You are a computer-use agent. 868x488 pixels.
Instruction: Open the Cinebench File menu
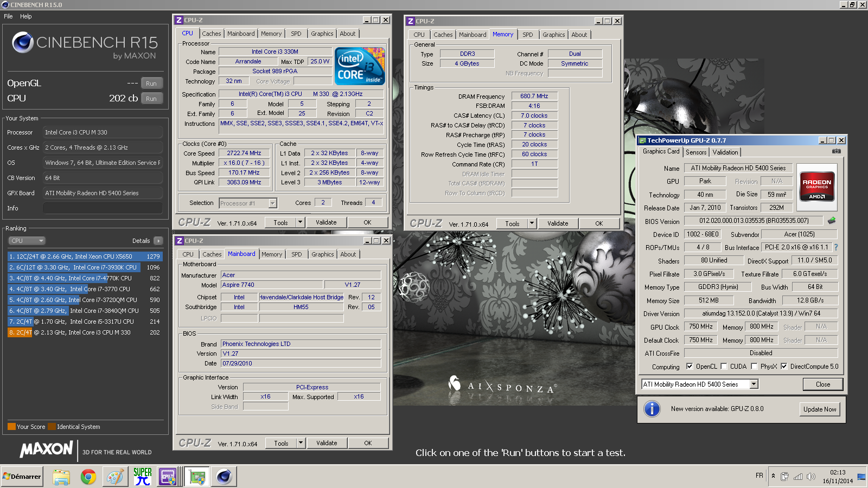click(8, 16)
